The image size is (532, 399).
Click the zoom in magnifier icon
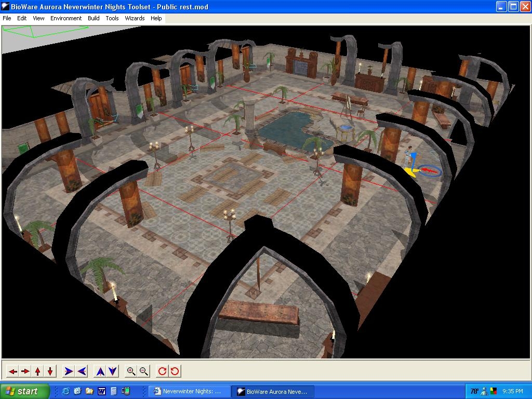click(131, 371)
